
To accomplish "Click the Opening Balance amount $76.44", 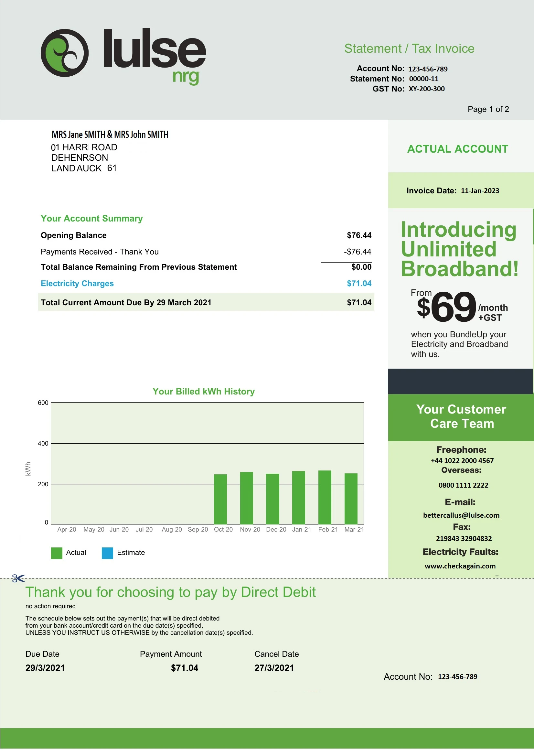I will [359, 235].
